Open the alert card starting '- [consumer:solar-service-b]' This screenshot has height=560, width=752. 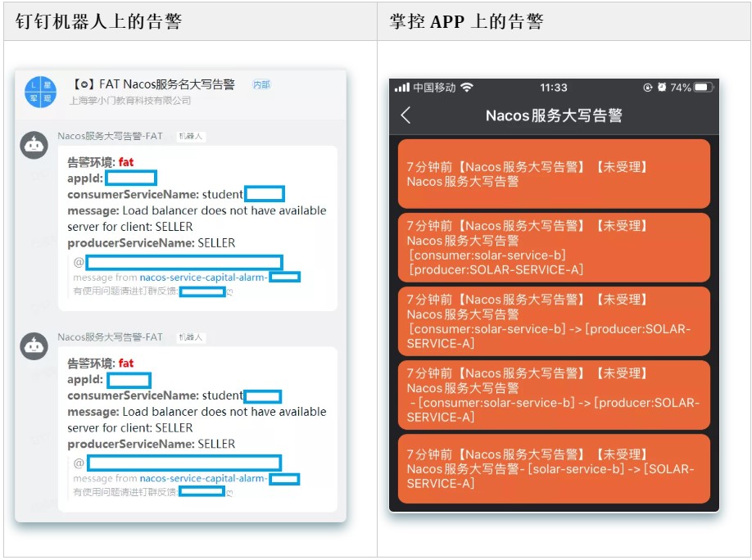tap(554, 395)
